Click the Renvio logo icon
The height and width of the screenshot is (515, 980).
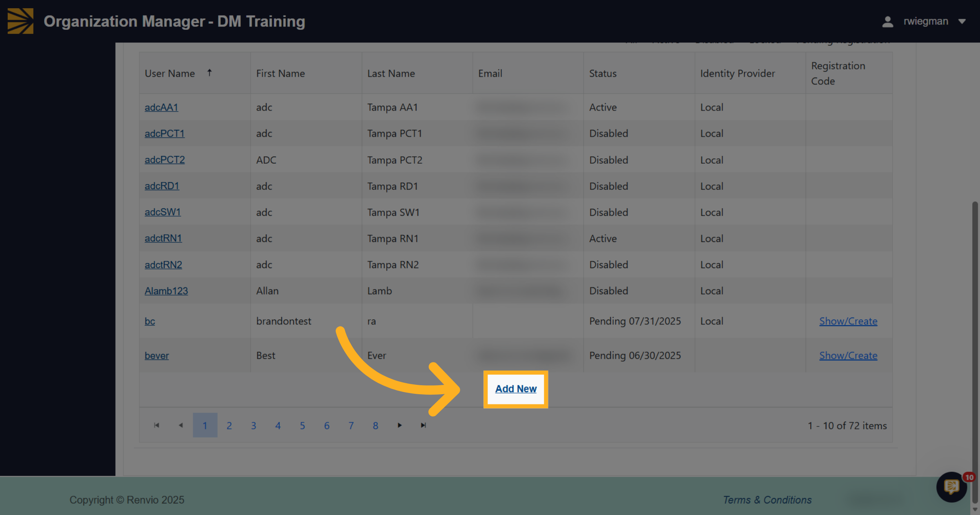coord(20,21)
